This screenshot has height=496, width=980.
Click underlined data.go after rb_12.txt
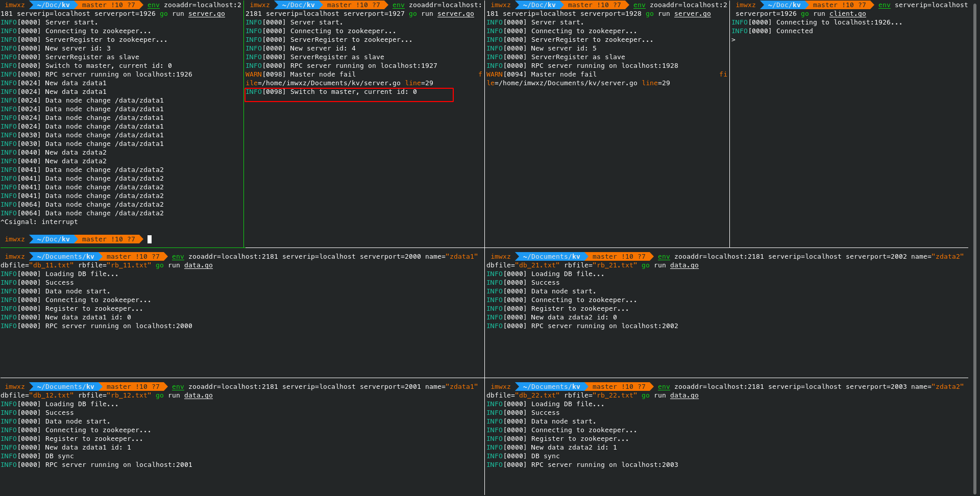pos(199,395)
